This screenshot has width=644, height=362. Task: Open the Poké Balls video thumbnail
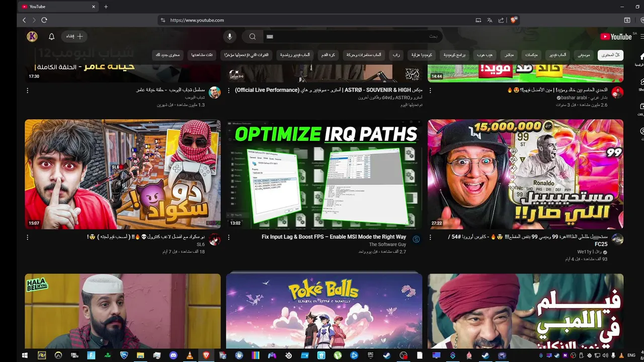pyautogui.click(x=324, y=311)
